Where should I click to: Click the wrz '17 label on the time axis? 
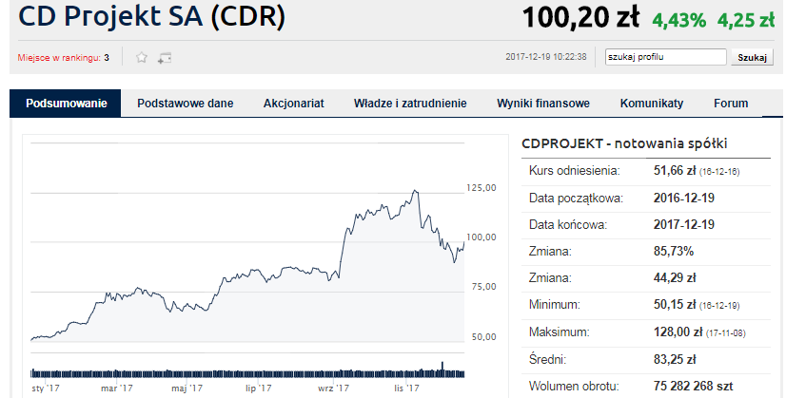pyautogui.click(x=333, y=388)
